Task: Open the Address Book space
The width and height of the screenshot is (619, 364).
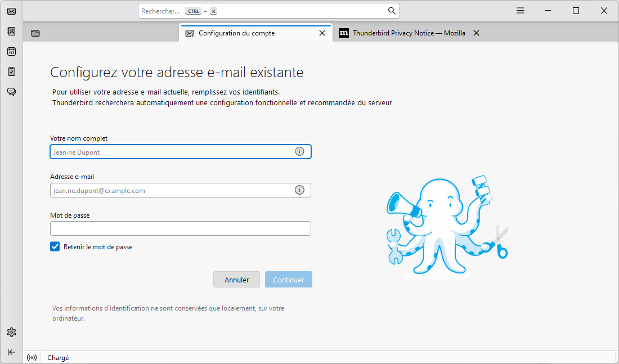Action: coord(11,31)
